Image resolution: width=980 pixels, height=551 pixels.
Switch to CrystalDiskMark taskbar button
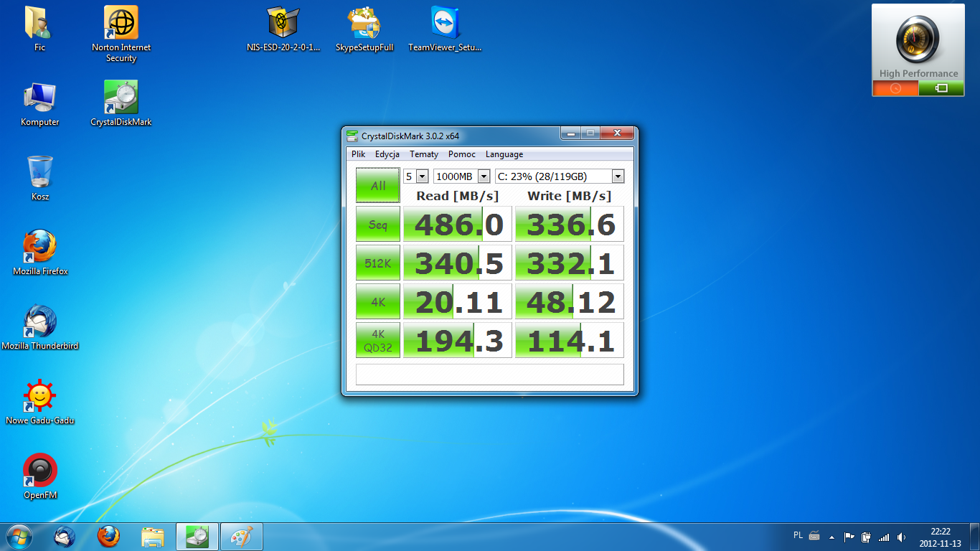[x=197, y=537]
